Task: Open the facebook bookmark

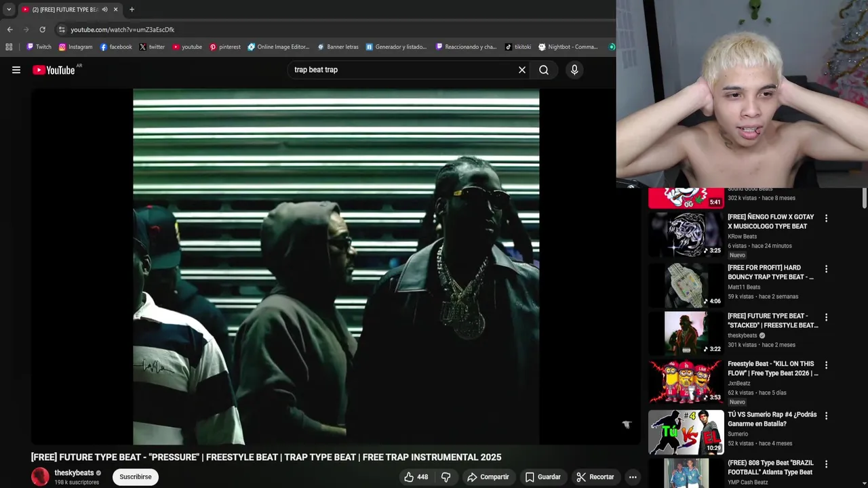Action: (x=116, y=47)
